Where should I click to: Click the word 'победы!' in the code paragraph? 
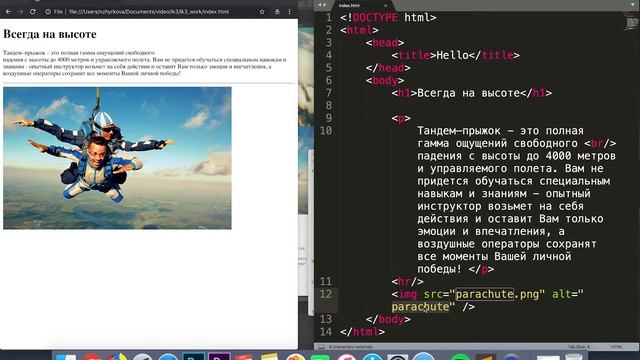pyautogui.click(x=440, y=269)
